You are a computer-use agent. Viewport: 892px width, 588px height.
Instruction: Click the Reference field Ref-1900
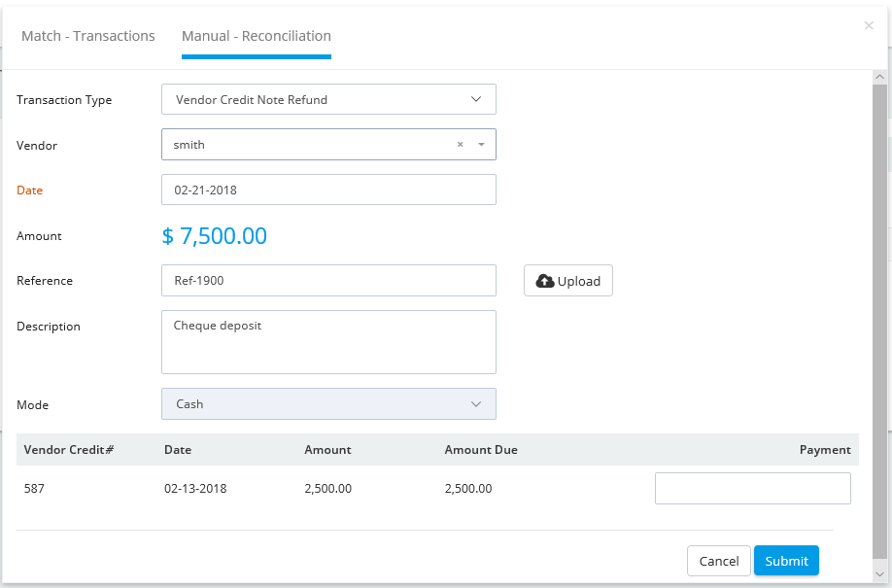click(328, 280)
